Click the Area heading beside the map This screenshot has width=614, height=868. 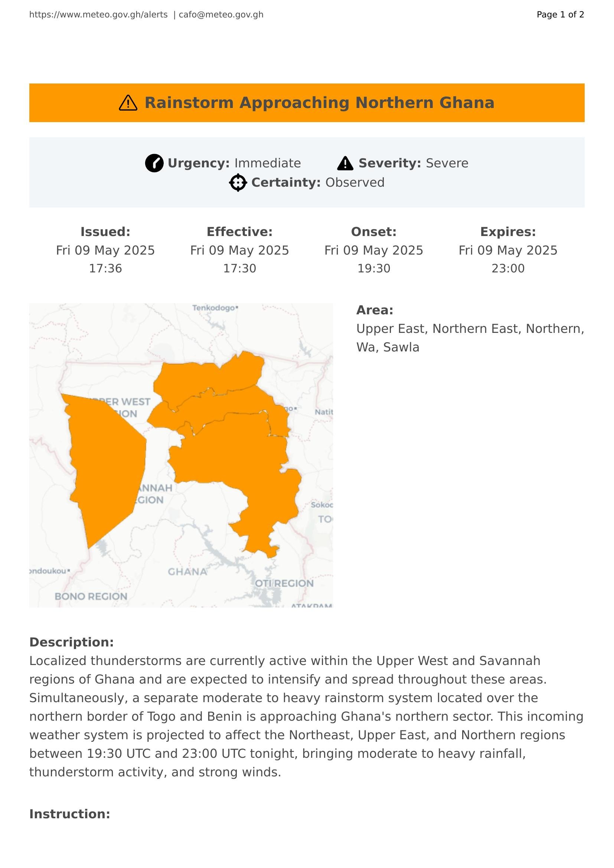pos(375,310)
